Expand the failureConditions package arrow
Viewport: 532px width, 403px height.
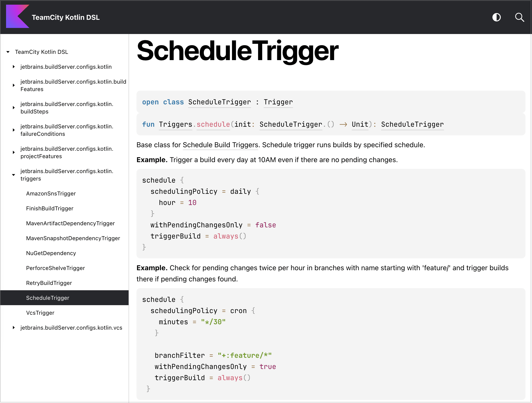pos(14,130)
